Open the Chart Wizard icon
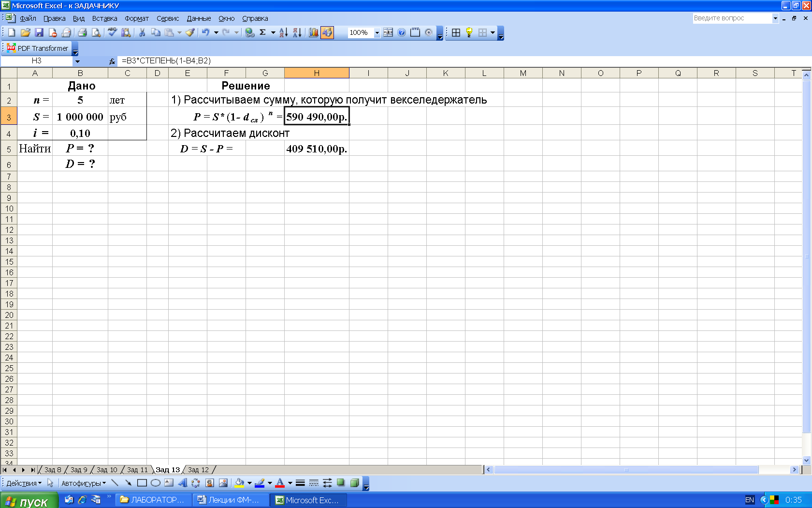 [x=314, y=32]
